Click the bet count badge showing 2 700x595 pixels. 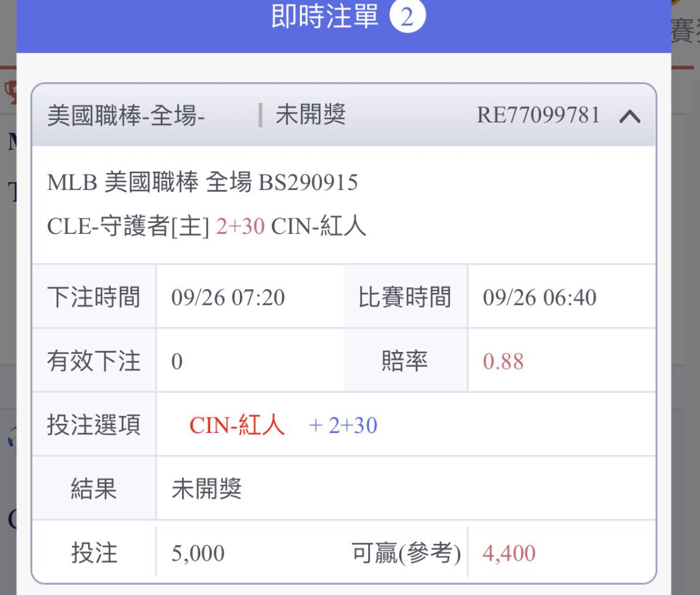tap(407, 16)
